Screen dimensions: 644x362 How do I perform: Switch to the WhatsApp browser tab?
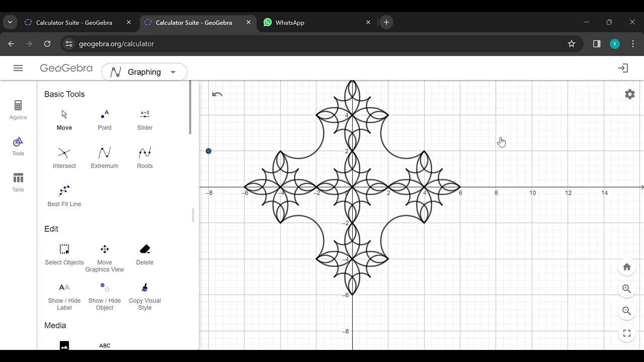(290, 23)
